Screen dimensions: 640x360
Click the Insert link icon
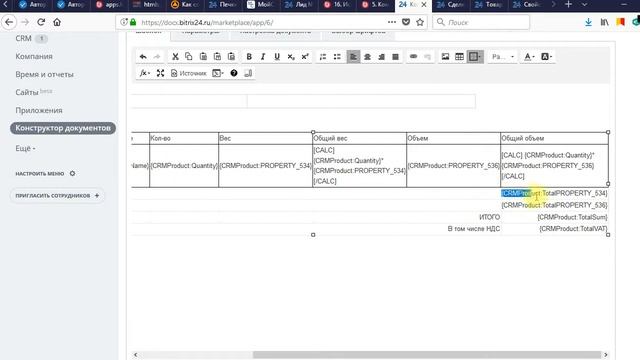click(x=413, y=57)
